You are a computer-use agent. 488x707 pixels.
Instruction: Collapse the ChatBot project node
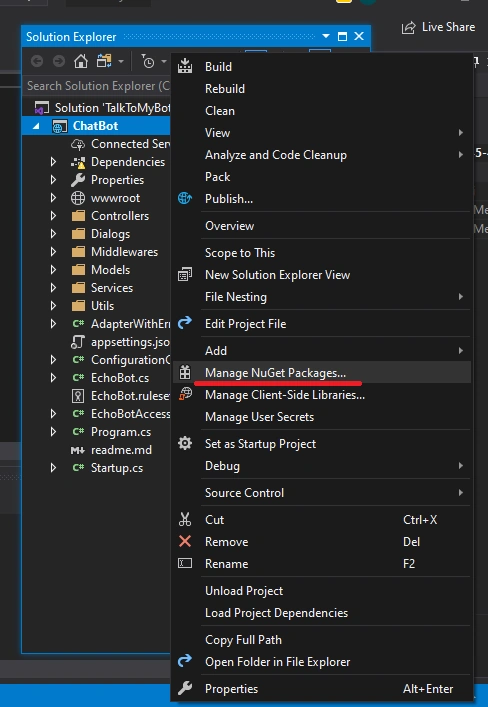pos(37,126)
